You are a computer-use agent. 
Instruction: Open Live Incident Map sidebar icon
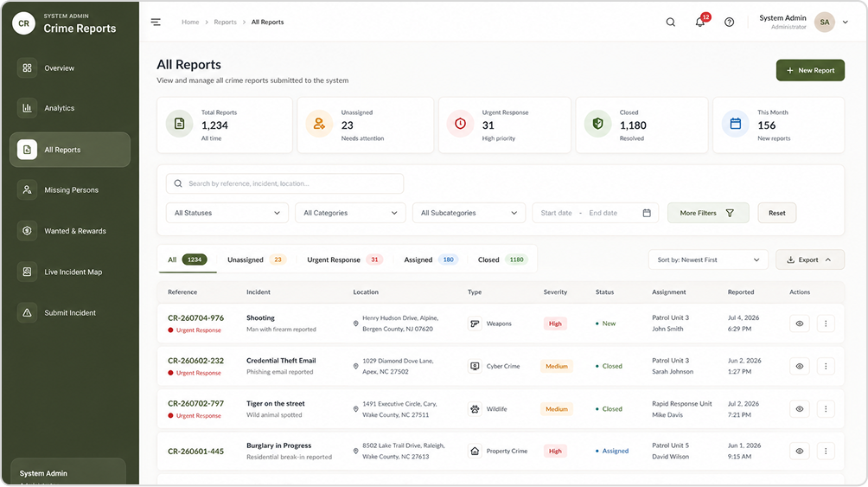click(27, 272)
